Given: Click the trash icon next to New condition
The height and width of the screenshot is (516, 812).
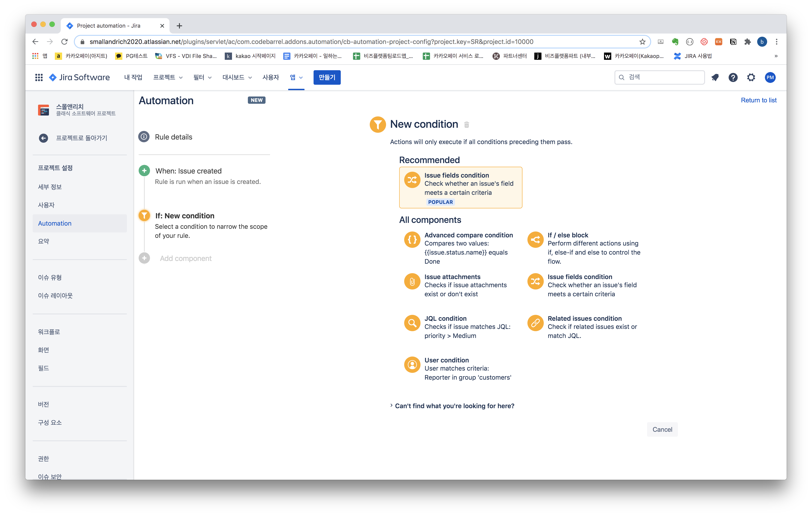Looking at the screenshot, I should 466,125.
